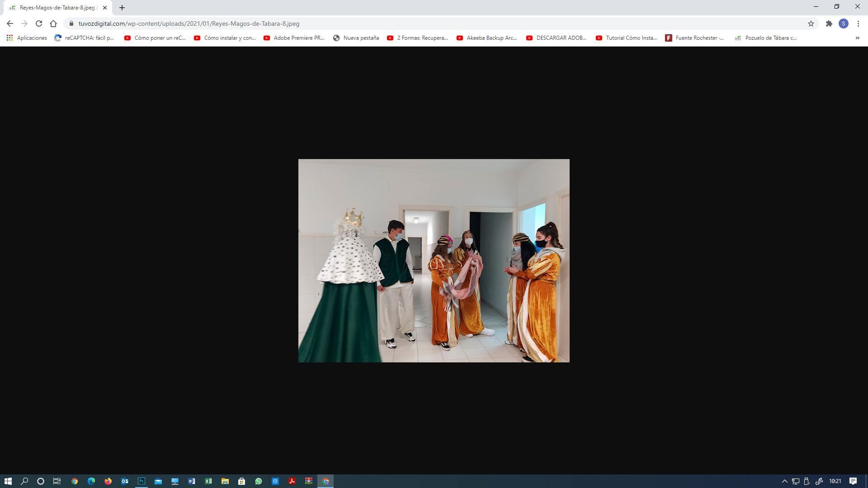This screenshot has width=868, height=488.
Task: Open Outlook from the taskbar
Action: (125, 481)
